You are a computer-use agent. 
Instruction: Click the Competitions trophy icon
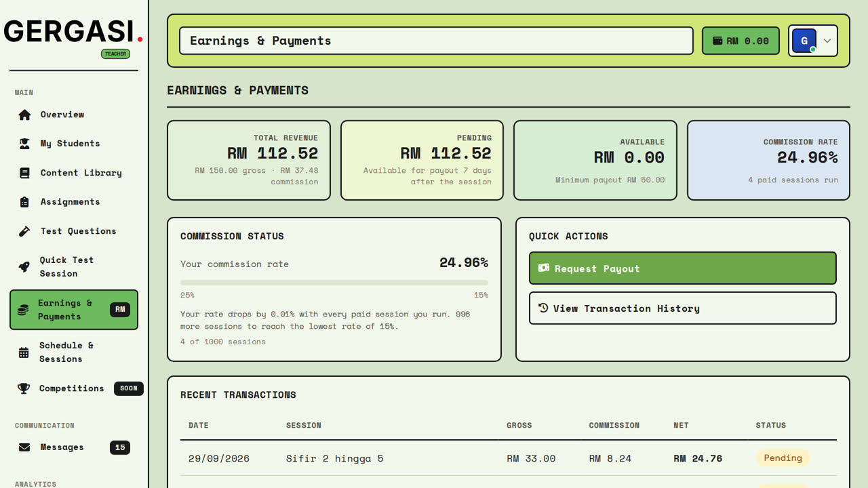pyautogui.click(x=24, y=388)
